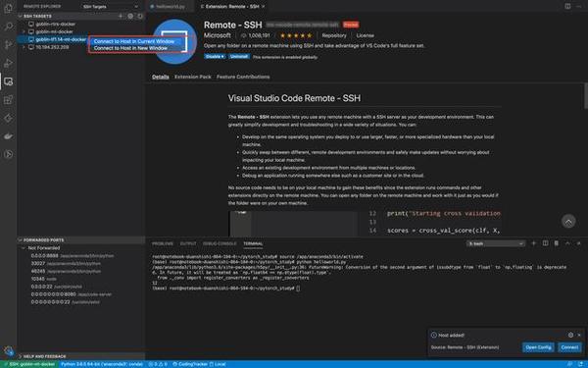The image size is (588, 368).
Task: Collapse the Not Forwarded group
Action: pyautogui.click(x=24, y=248)
